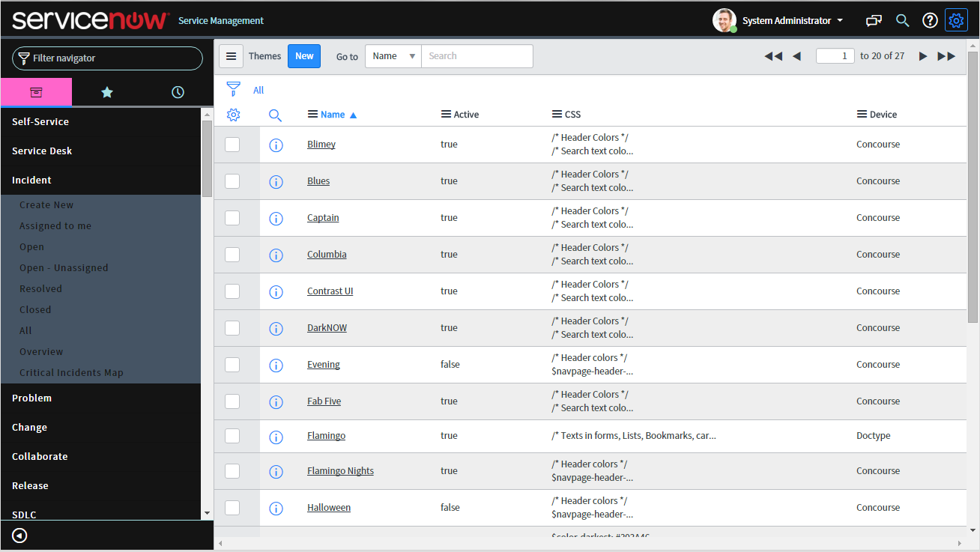The height and width of the screenshot is (552, 980).
Task: Open system settings gear in header
Action: pyautogui.click(x=957, y=20)
